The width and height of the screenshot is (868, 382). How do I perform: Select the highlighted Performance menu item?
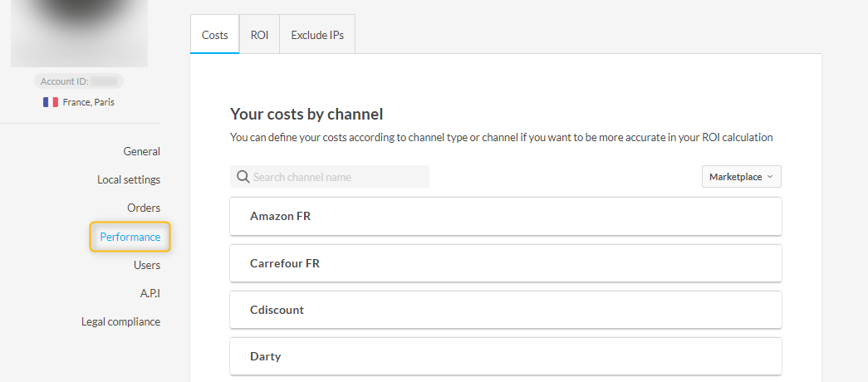[130, 237]
